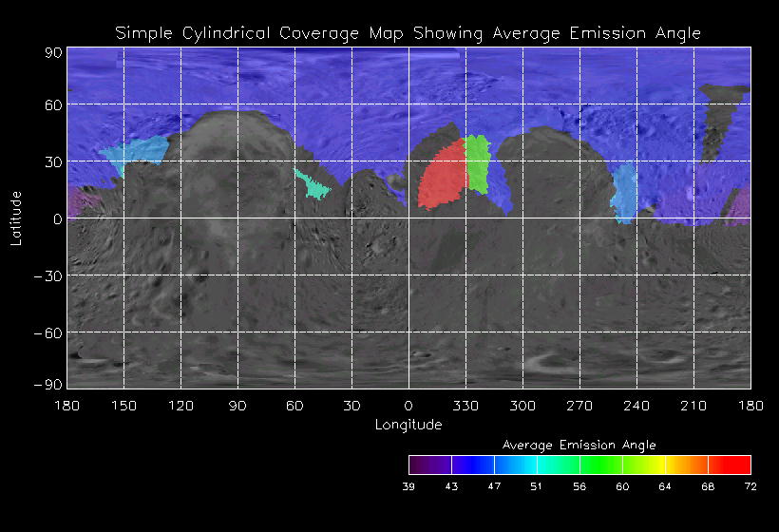The height and width of the screenshot is (532, 779).
Task: Click the -30 latitude tick label
Action: [x=51, y=275]
